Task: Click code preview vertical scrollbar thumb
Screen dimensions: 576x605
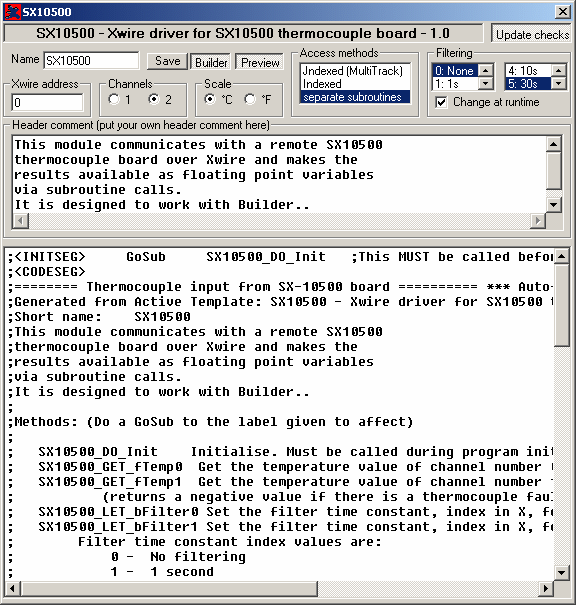Action: [561, 305]
